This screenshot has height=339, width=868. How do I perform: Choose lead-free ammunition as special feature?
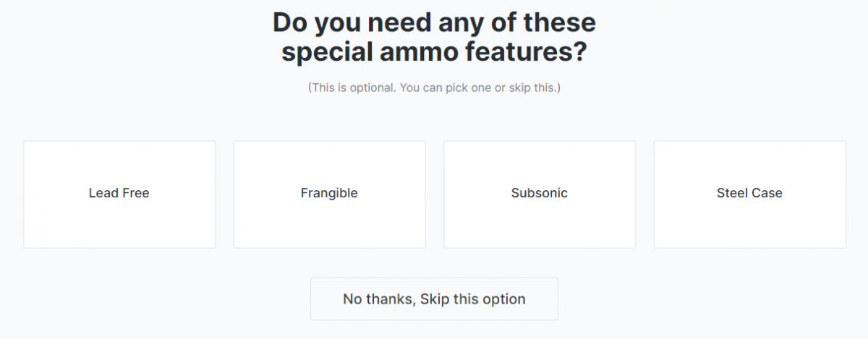coord(119,194)
